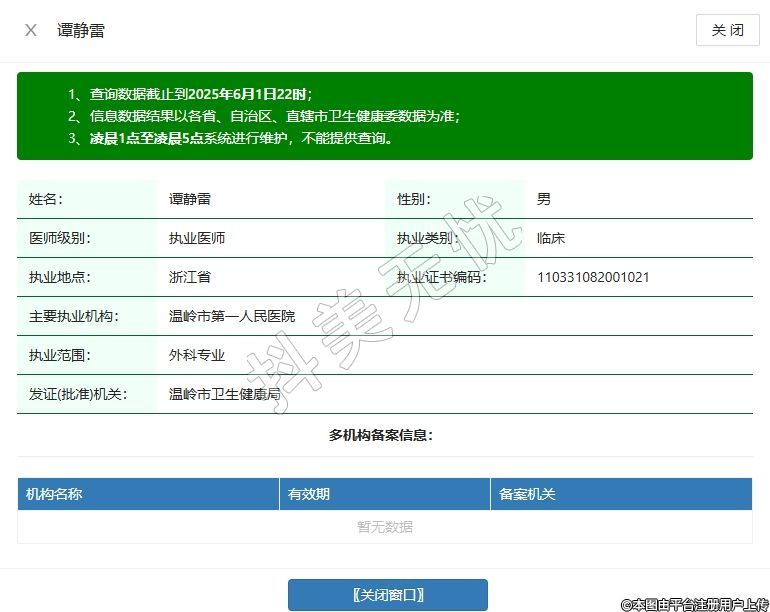The image size is (770, 612).
Task: Click the X icon beside the dialog title
Action: [31, 30]
